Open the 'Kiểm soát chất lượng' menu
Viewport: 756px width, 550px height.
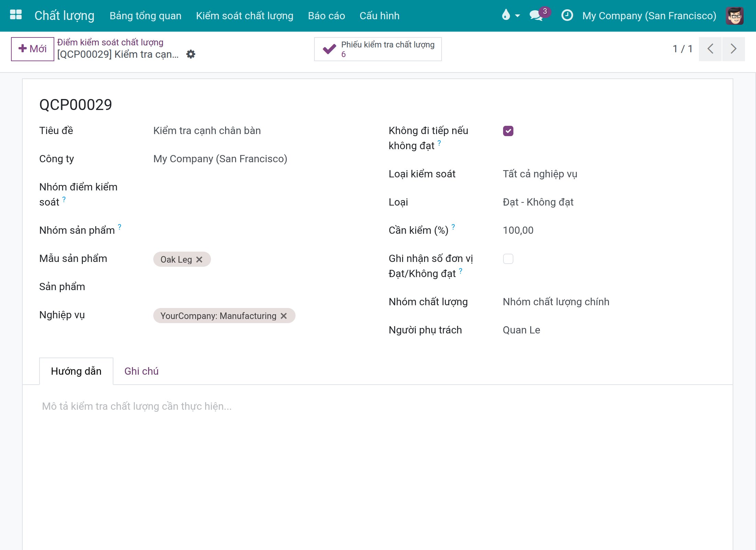[x=245, y=16]
